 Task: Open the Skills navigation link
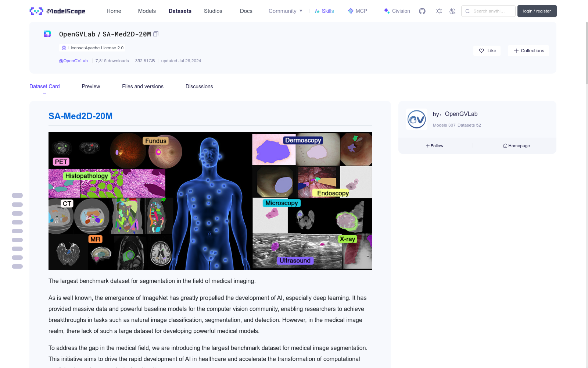(325, 11)
